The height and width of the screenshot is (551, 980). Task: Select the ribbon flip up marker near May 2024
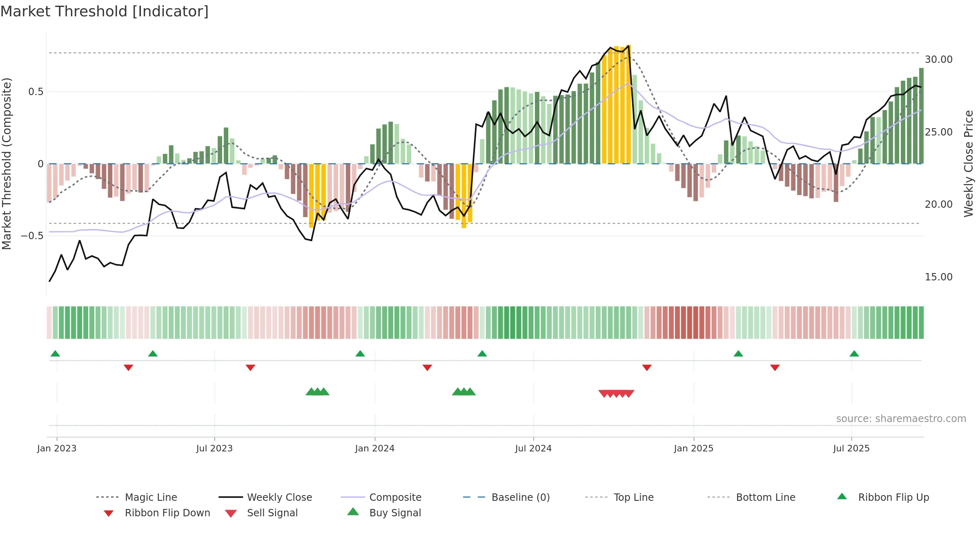482,353
